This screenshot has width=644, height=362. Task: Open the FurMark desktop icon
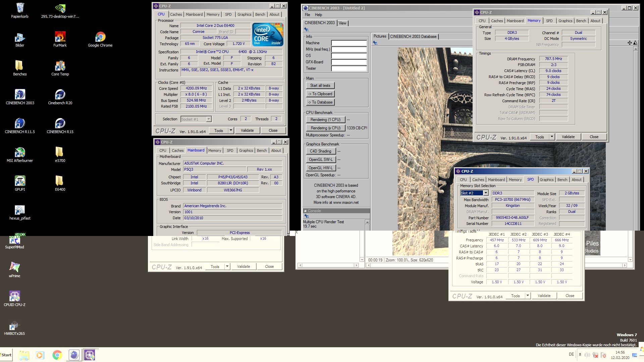(60, 39)
